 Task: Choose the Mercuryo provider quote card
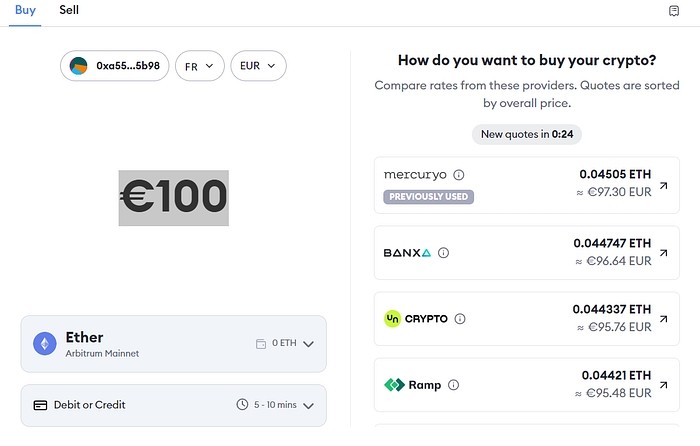(520, 185)
